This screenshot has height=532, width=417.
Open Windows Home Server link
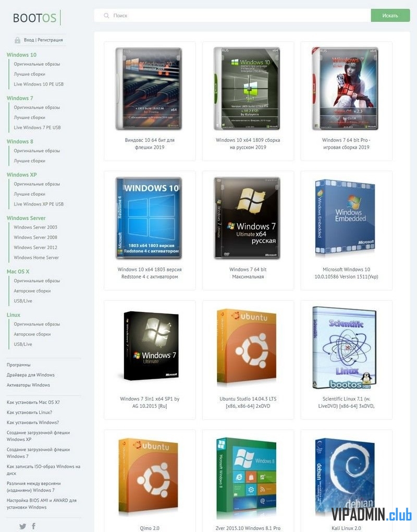tap(36, 258)
